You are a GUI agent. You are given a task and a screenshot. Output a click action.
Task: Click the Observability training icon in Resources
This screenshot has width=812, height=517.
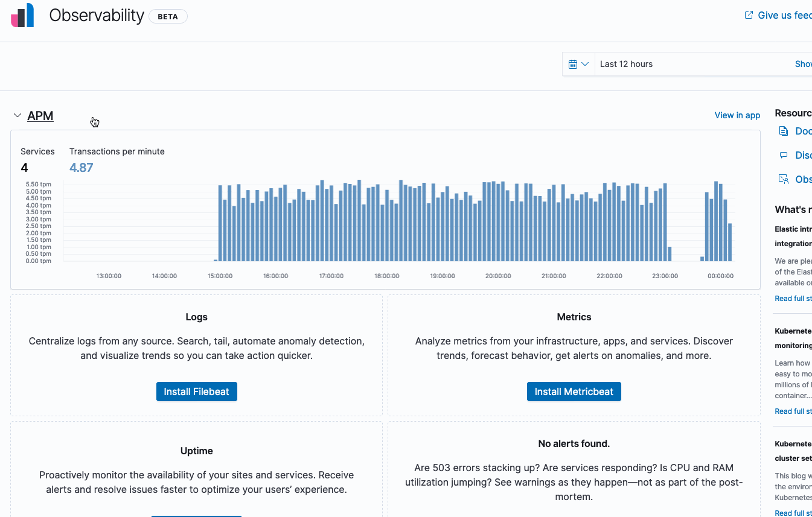click(x=783, y=179)
